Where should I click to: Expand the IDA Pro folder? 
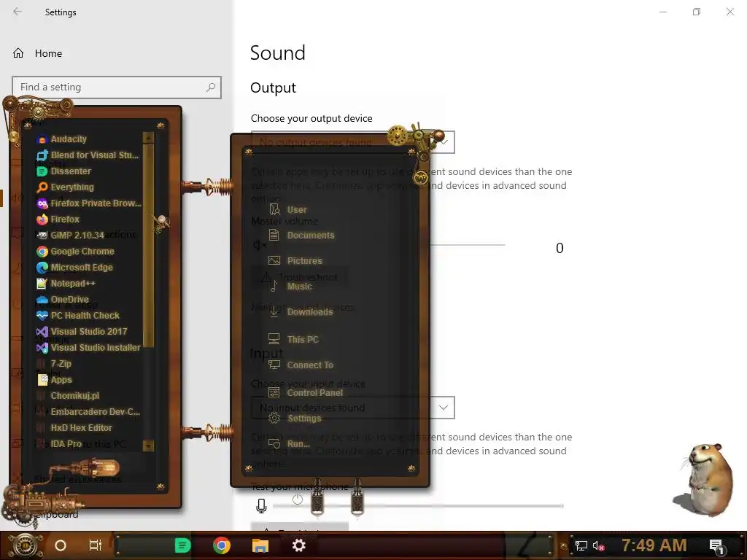pos(60,444)
